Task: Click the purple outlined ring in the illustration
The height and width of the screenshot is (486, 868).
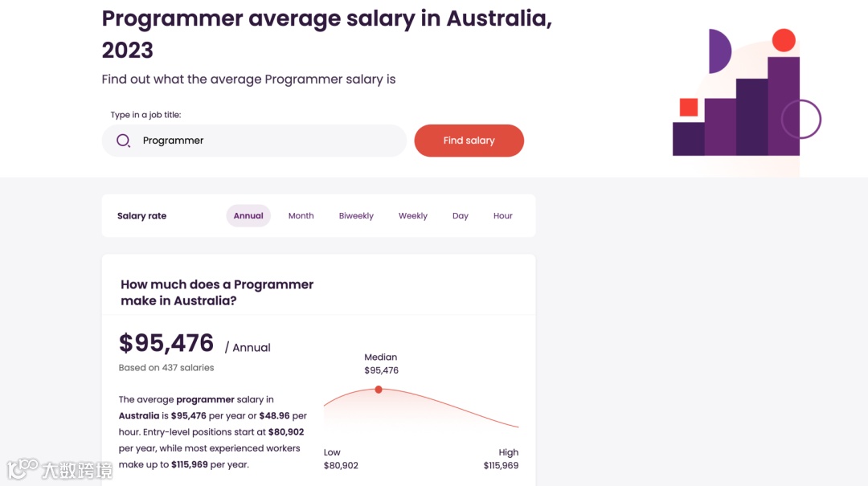Action: click(801, 119)
